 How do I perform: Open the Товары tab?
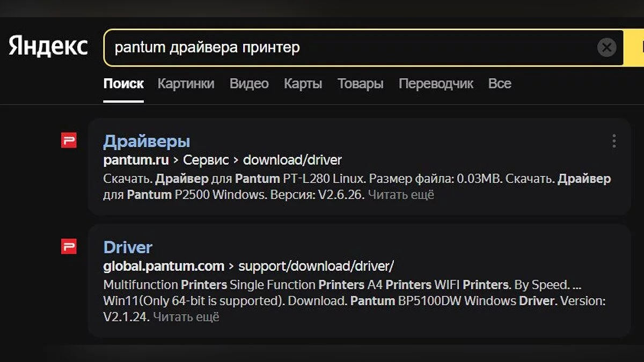(360, 84)
